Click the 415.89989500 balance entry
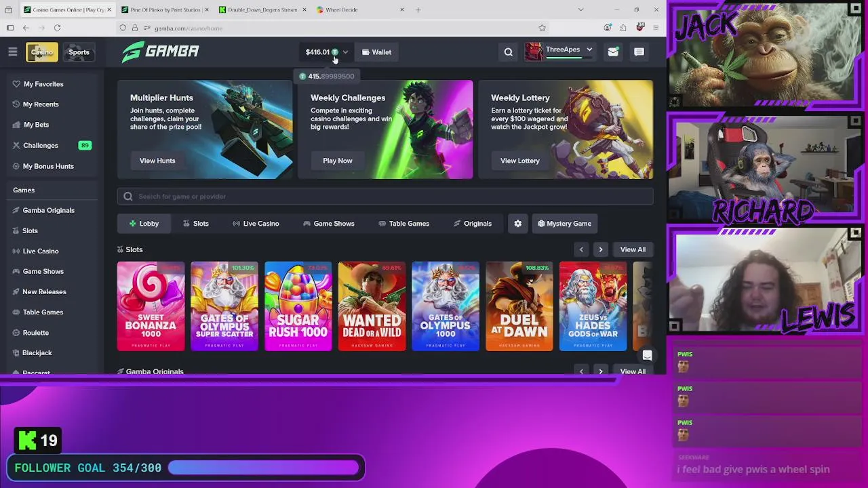Image resolution: width=868 pixels, height=488 pixels. pyautogui.click(x=327, y=77)
